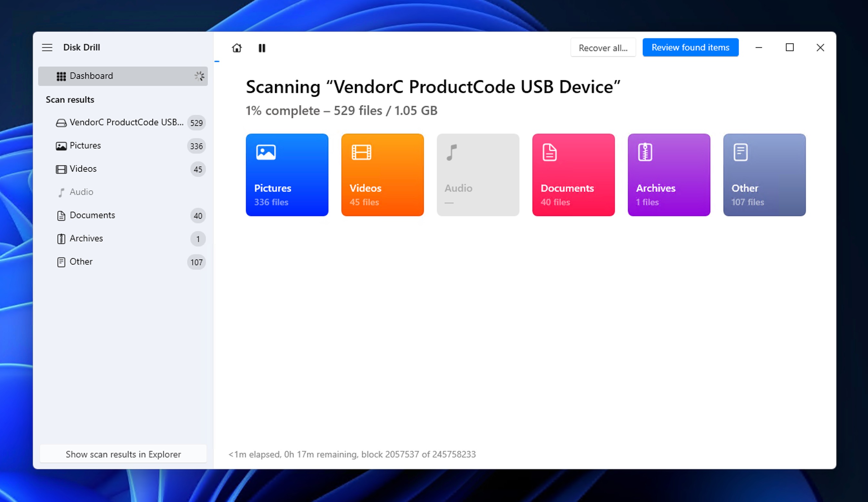Click the Dashboard grid icon
Screen dimensions: 868x502
pos(61,76)
